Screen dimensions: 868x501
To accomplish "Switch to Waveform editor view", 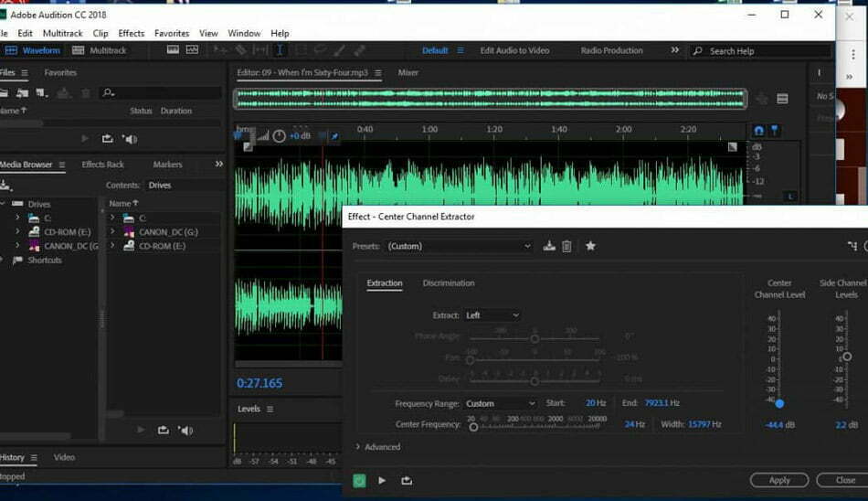I will click(x=32, y=50).
